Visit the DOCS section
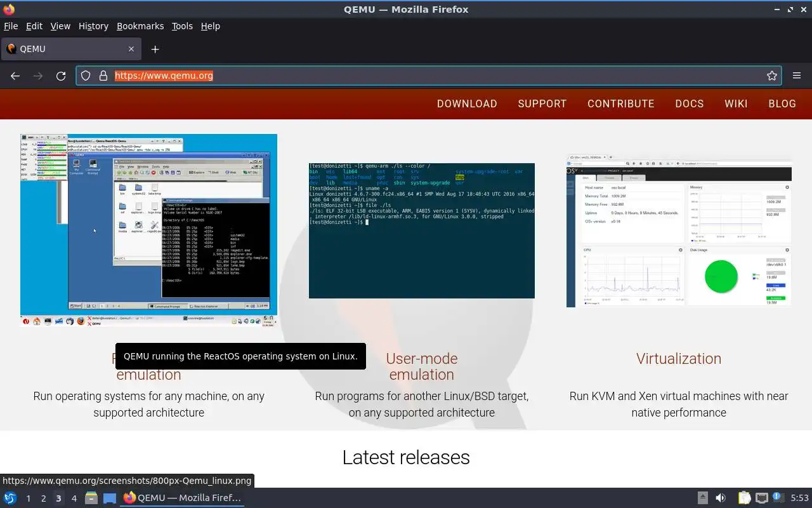This screenshot has width=812, height=508. click(690, 104)
